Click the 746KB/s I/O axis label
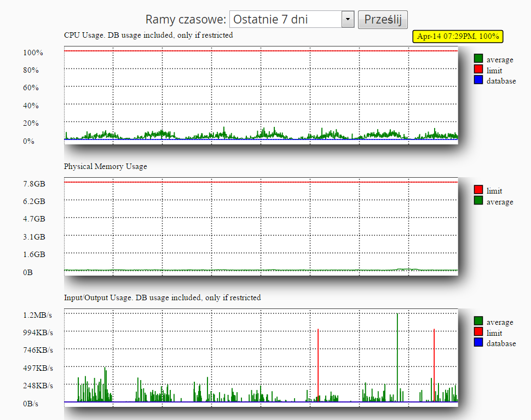Screen dimensions: 531x420 38,351
